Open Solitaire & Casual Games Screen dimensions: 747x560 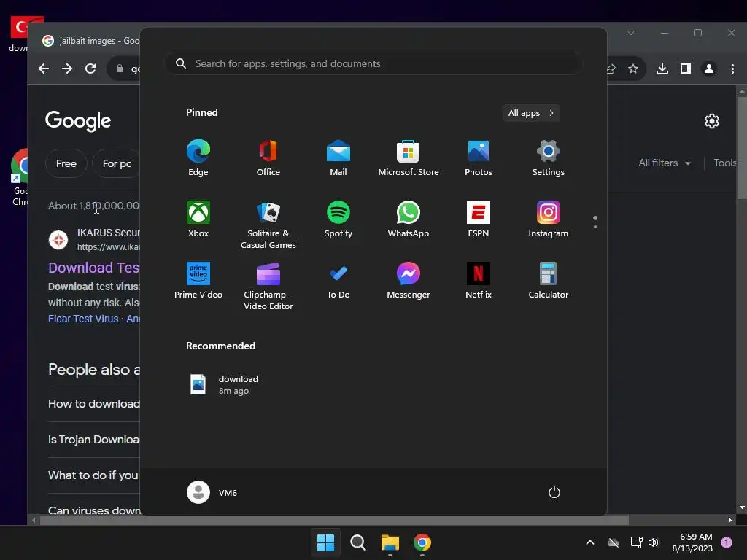[268, 225]
